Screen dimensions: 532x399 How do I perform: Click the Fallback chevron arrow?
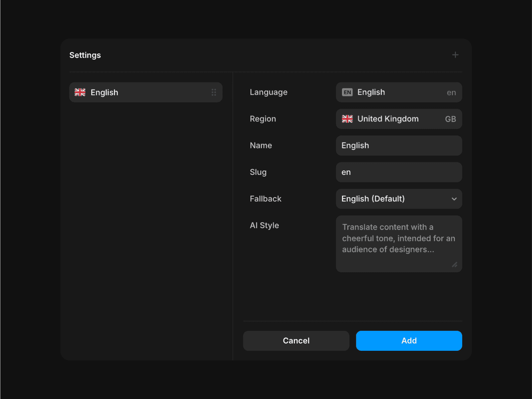point(454,199)
